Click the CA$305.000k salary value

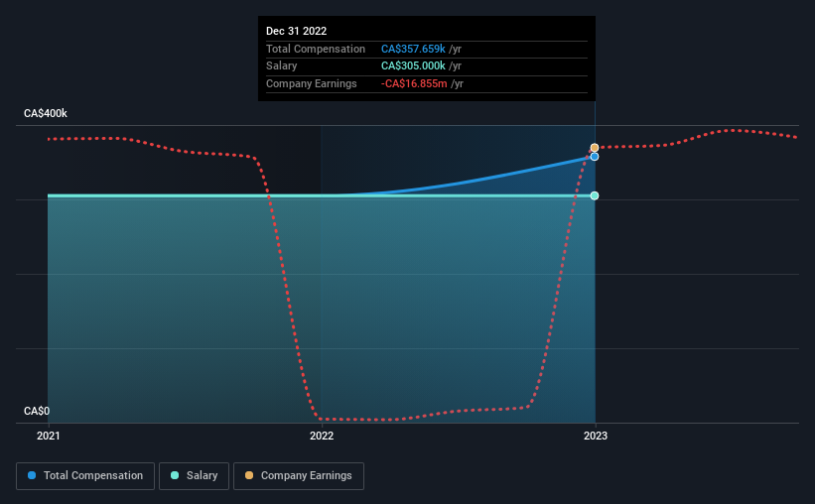(x=413, y=66)
